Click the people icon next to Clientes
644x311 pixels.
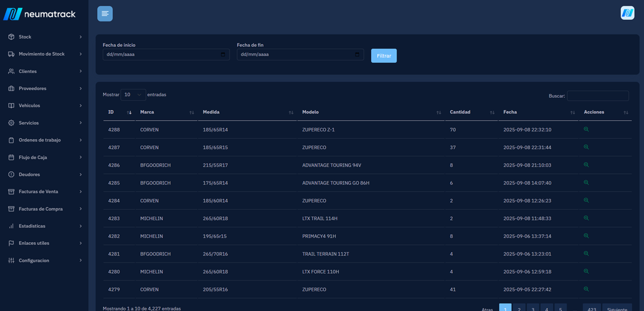click(11, 71)
